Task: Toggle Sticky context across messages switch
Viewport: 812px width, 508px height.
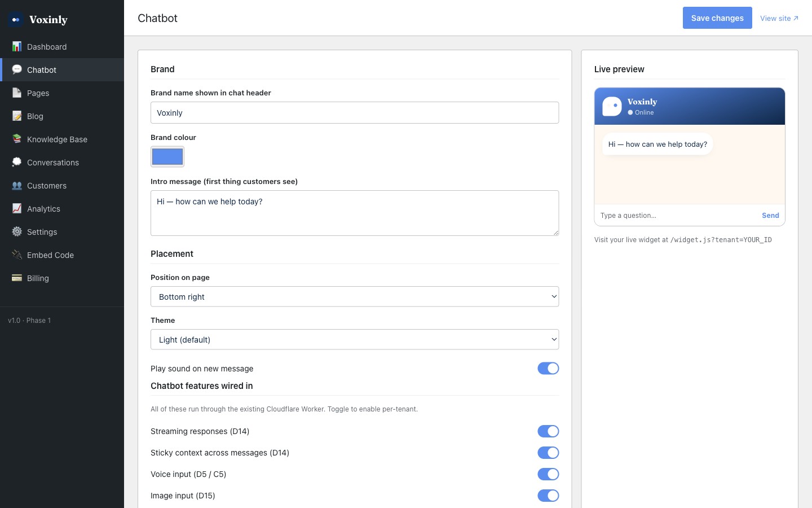Action: [x=548, y=453]
